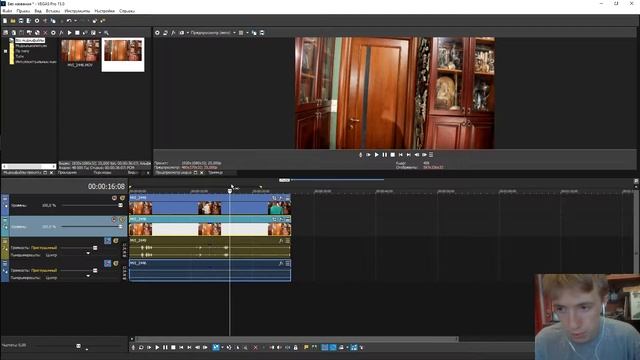Toggle Enable Snapping in the timeline toolbar

click(324, 347)
